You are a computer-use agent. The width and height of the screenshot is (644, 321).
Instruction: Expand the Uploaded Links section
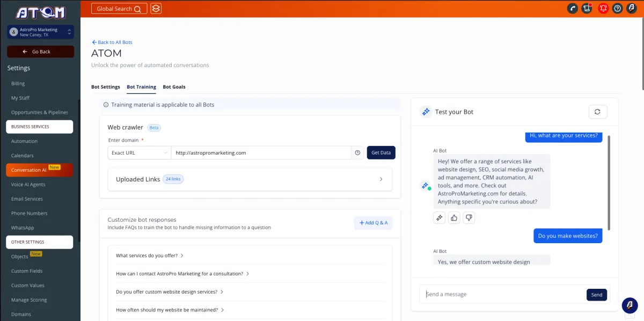[x=250, y=179]
